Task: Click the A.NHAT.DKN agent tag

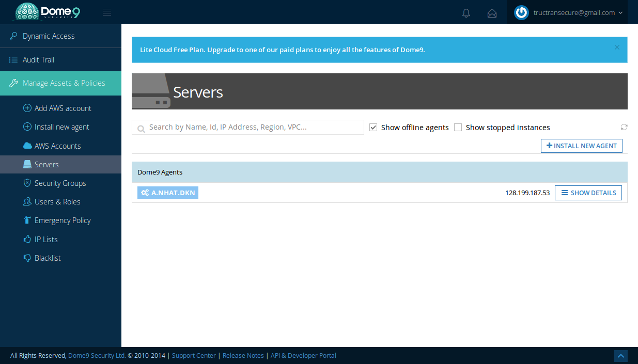Action: point(168,193)
